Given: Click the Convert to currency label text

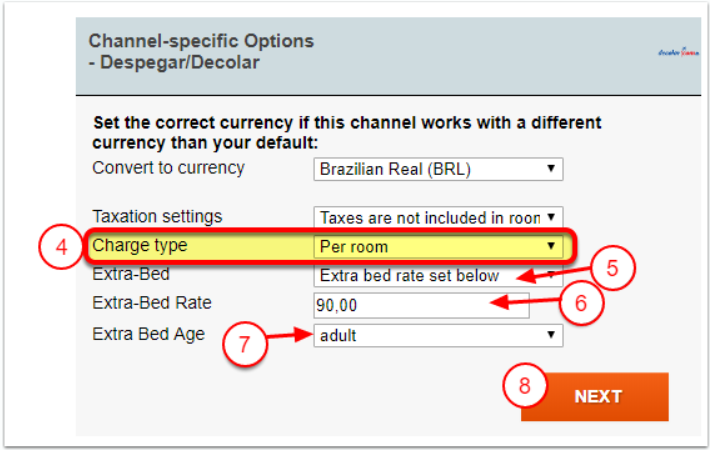Looking at the screenshot, I should point(168,168).
